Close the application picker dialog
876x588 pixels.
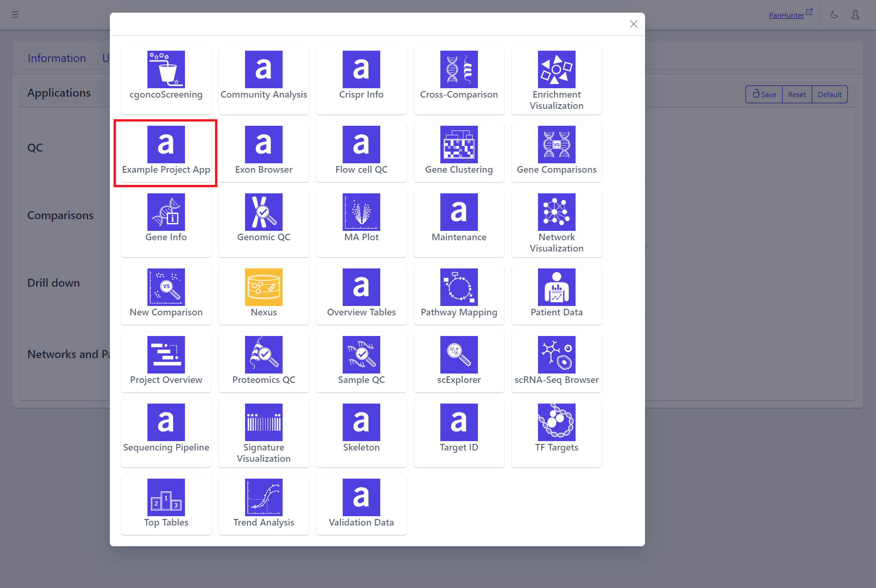point(633,24)
